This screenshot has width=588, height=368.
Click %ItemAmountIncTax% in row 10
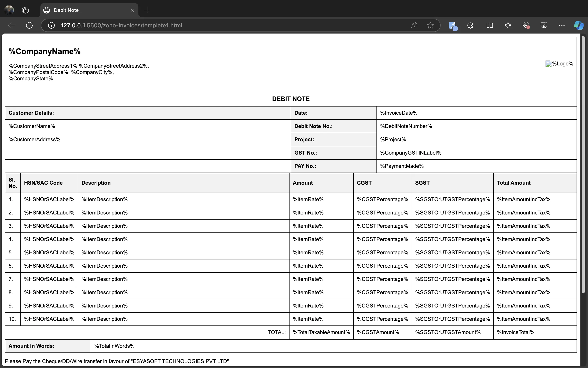click(523, 319)
